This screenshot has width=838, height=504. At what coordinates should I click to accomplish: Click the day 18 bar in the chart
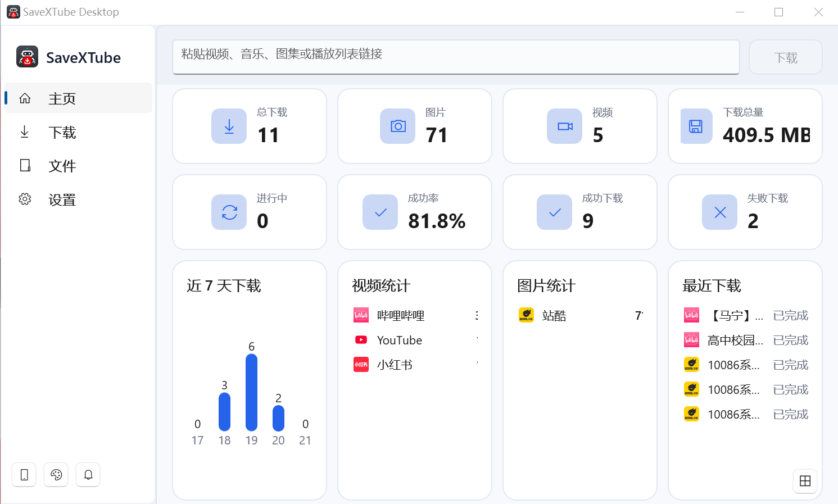224,412
